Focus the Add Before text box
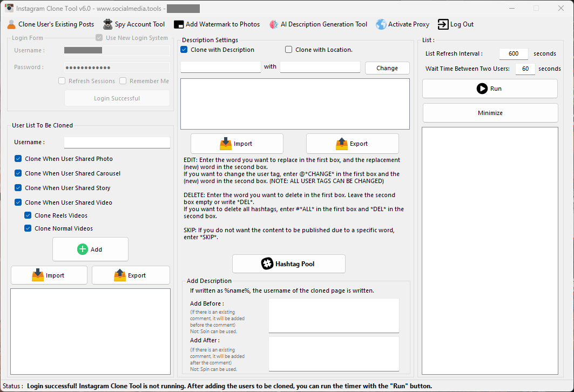Viewport: 574px width, 392px height. 334,315
